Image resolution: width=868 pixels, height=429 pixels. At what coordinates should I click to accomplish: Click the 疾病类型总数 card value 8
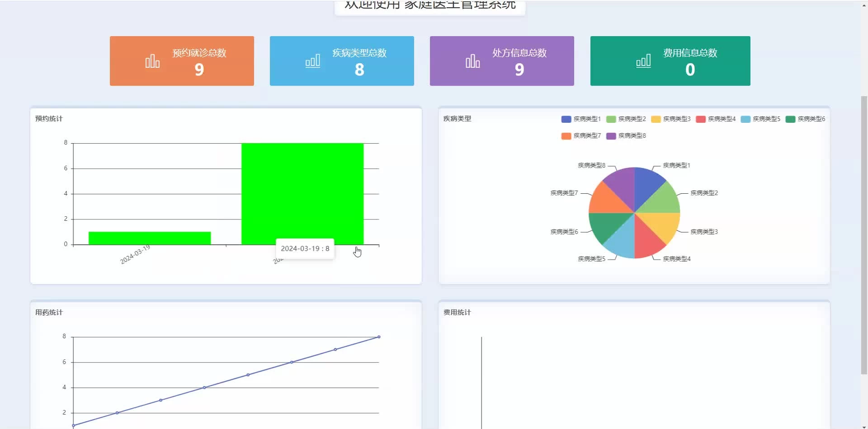click(359, 70)
